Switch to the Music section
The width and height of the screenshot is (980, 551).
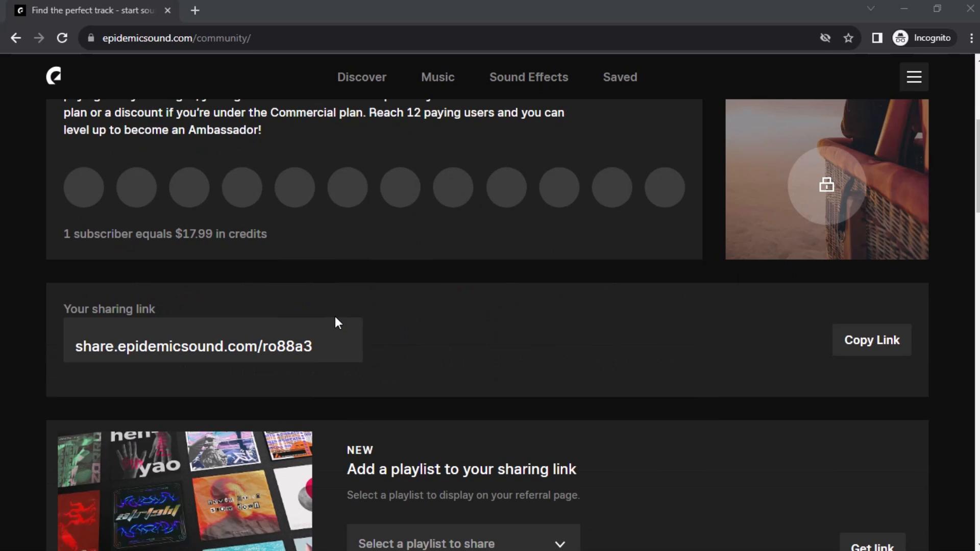click(437, 77)
